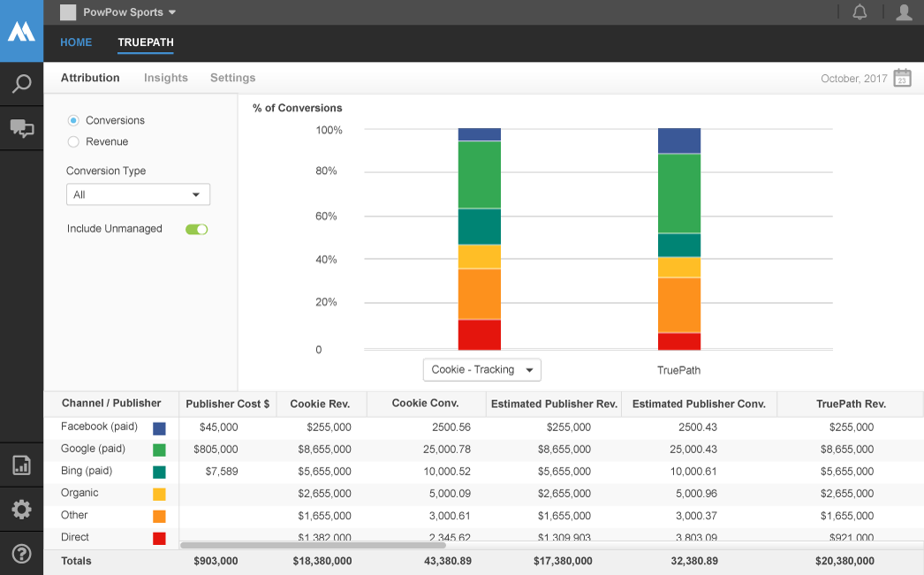924x575 pixels.
Task: Sort by the Estimated Publisher Rev. header
Action: (x=554, y=405)
